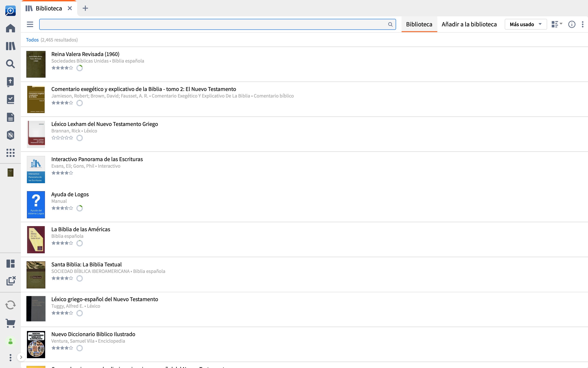The image size is (588, 368).
Task: Click progress circle for Ayuda de Logos
Action: 79,208
